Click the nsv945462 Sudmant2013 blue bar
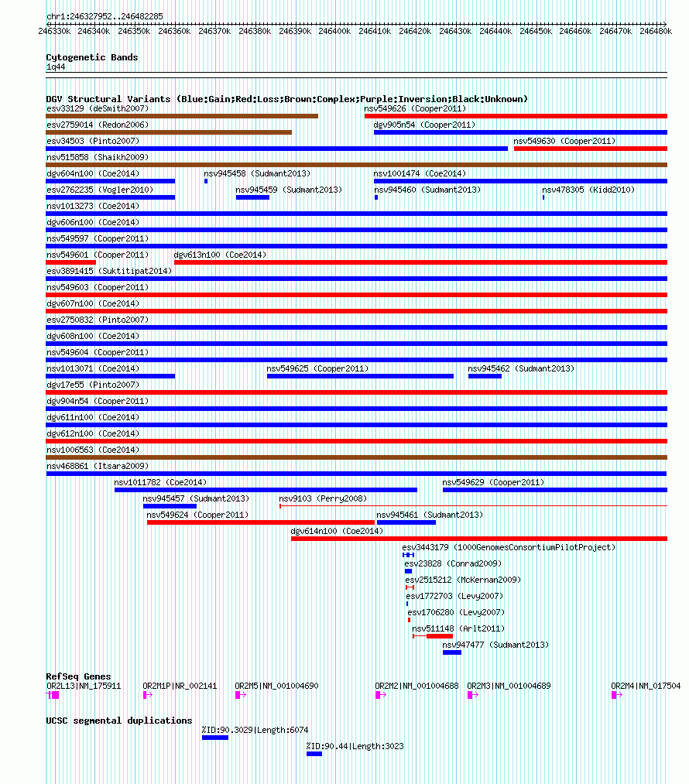 click(485, 376)
